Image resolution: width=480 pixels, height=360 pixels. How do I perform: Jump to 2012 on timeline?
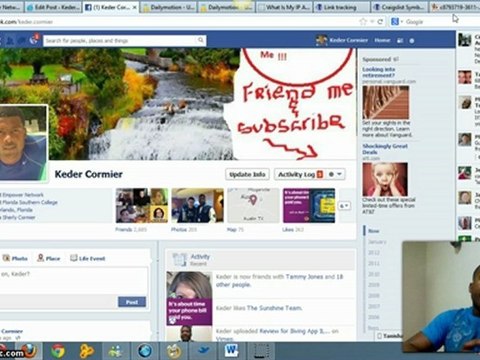click(x=374, y=253)
